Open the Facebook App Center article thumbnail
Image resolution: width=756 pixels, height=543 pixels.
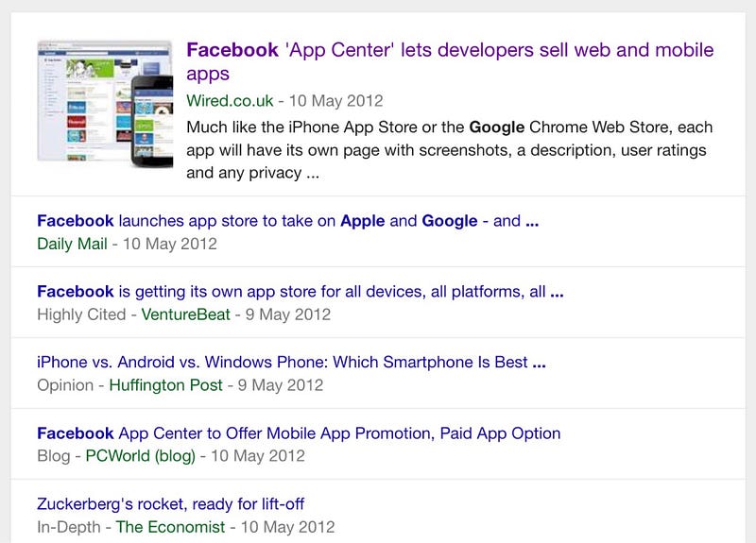click(105, 104)
